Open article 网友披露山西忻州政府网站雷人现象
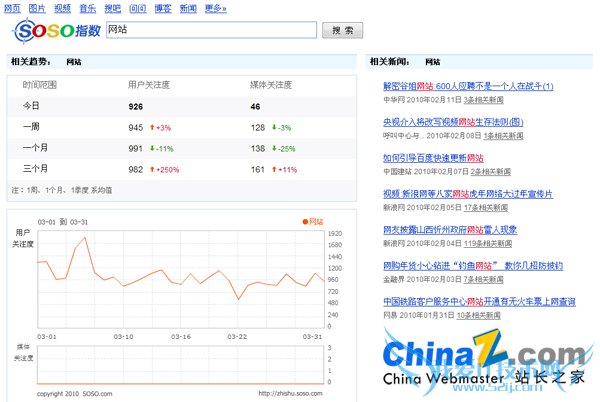This screenshot has height=402, width=600. tap(450, 230)
